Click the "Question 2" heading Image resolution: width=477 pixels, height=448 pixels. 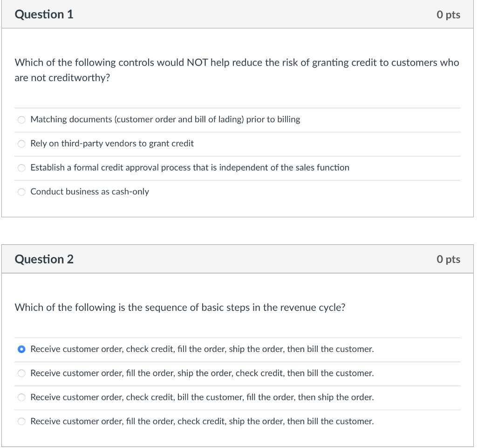[x=44, y=259]
